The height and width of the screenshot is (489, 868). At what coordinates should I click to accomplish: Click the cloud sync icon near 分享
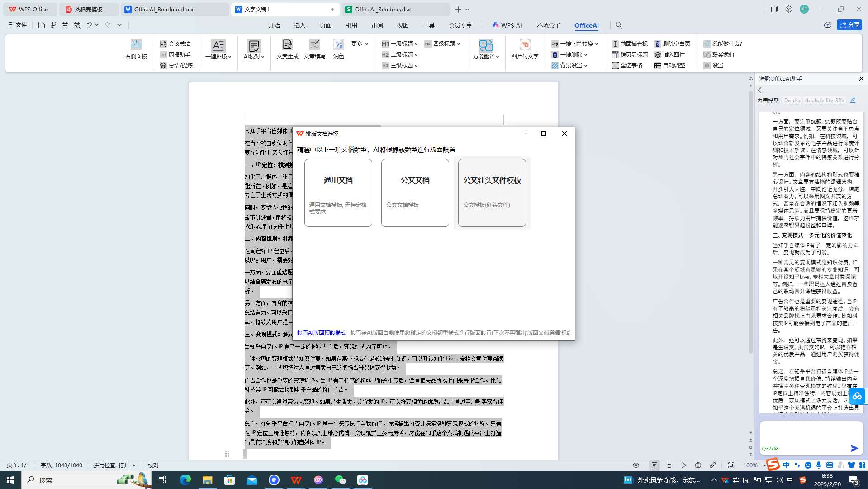pyautogui.click(x=827, y=25)
